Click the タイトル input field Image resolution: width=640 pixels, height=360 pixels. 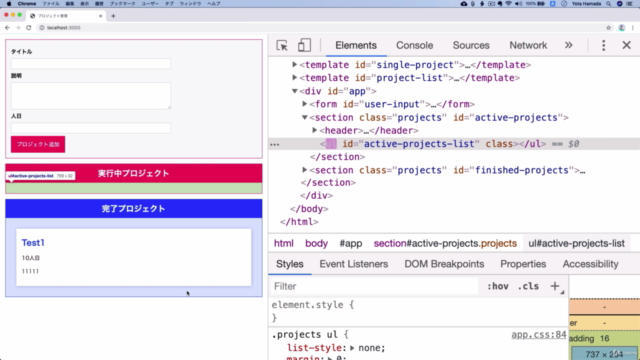(x=91, y=64)
